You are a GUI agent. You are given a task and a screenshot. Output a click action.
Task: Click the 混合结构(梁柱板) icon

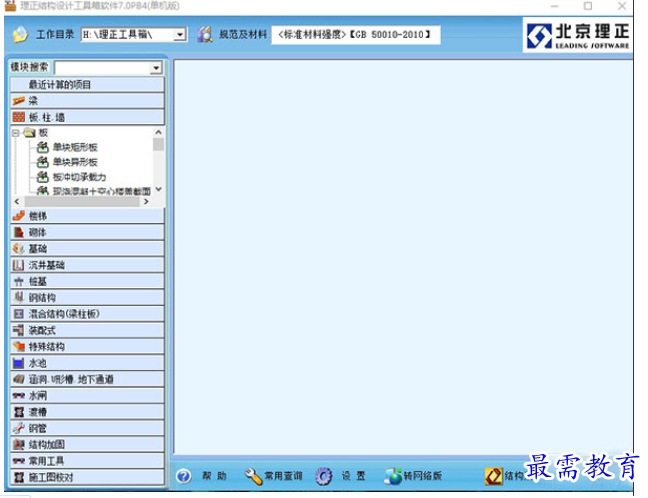pyautogui.click(x=19, y=314)
